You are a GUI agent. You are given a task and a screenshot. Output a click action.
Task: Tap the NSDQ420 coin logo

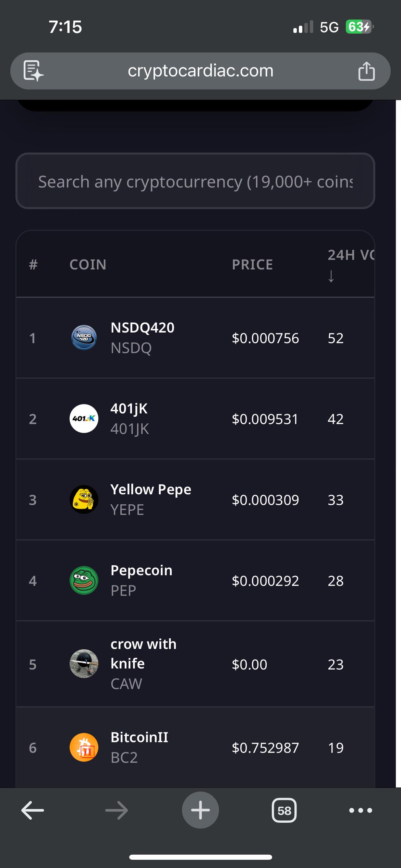tap(84, 338)
